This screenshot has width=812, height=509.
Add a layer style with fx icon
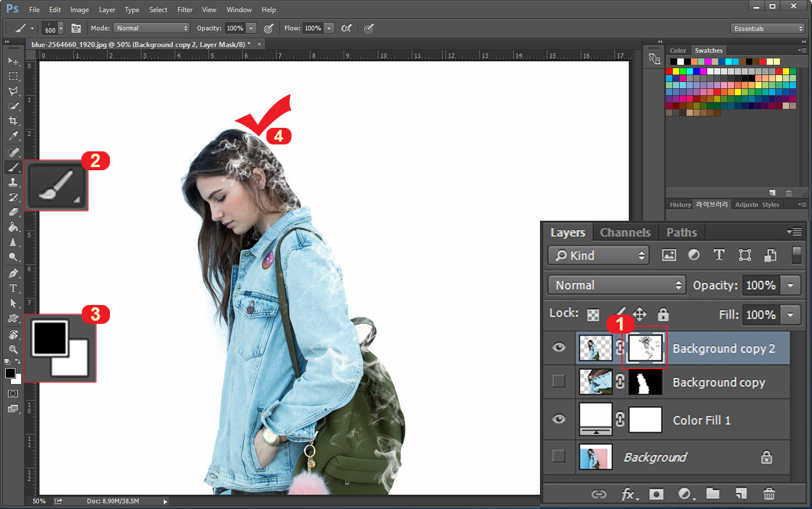(629, 494)
